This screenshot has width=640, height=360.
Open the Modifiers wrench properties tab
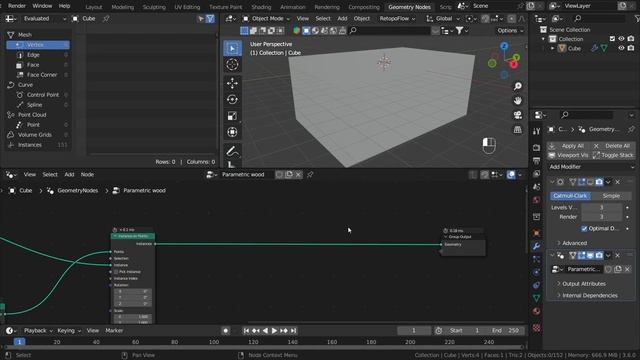pos(536,246)
